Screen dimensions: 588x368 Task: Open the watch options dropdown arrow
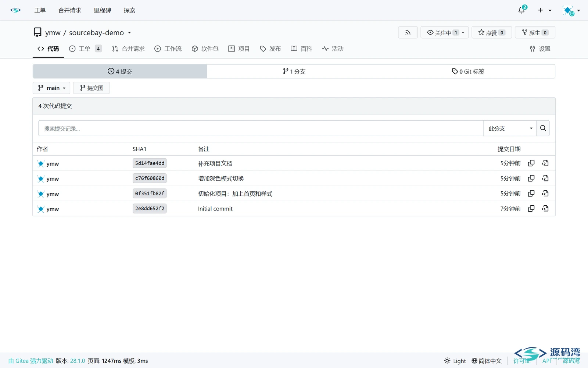(x=463, y=32)
